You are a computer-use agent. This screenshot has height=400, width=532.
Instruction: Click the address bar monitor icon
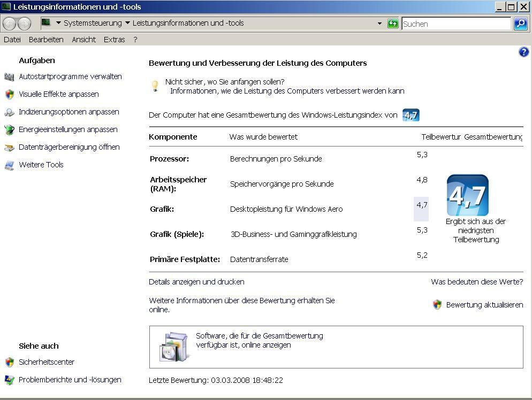tap(46, 22)
